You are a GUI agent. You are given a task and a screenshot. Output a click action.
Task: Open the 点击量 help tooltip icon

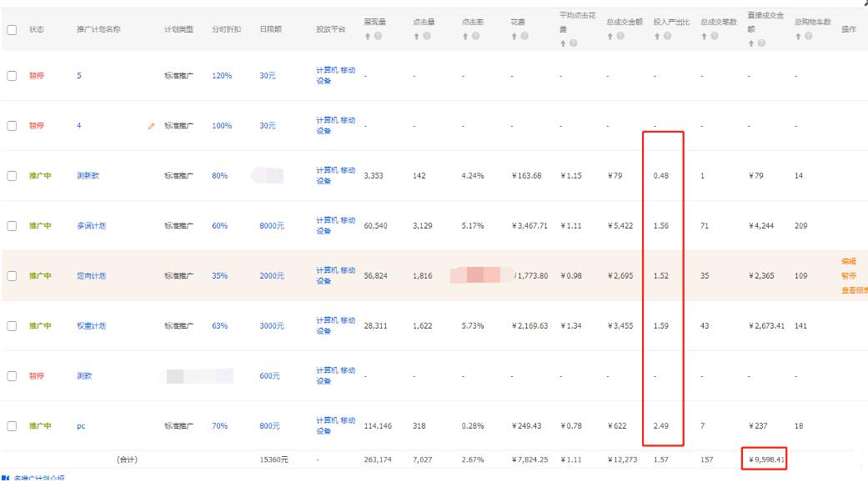[426, 37]
